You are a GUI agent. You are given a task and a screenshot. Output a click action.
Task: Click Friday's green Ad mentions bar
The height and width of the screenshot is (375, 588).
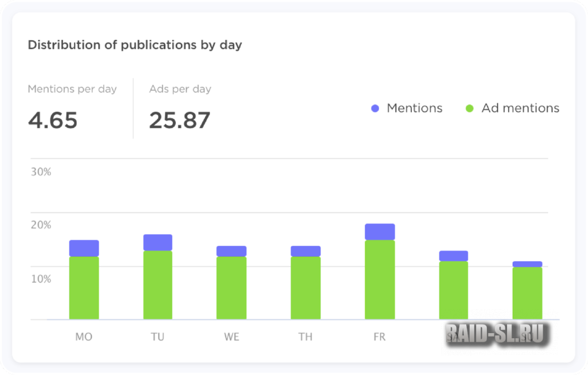coord(380,280)
